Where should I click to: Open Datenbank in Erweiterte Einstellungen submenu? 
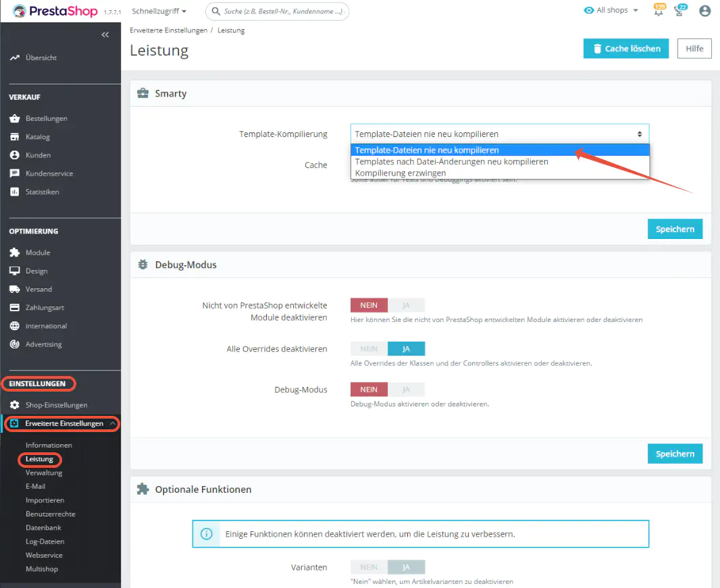pos(43,527)
